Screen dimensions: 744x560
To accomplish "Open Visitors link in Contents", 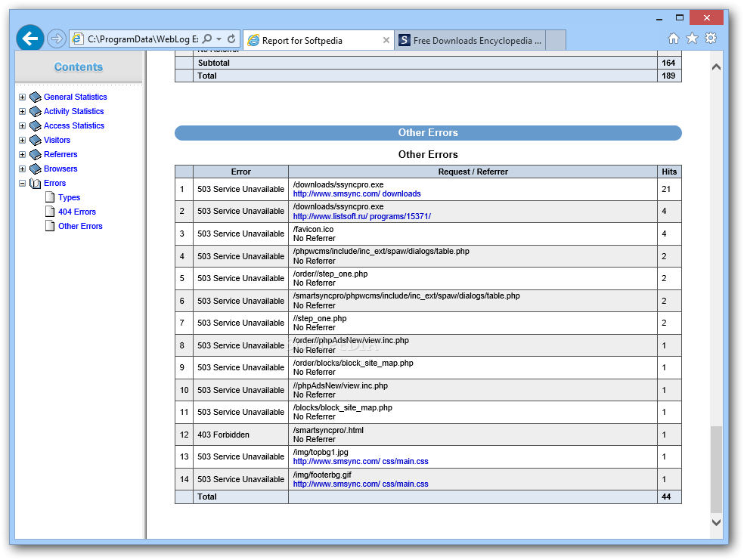I will click(x=57, y=140).
